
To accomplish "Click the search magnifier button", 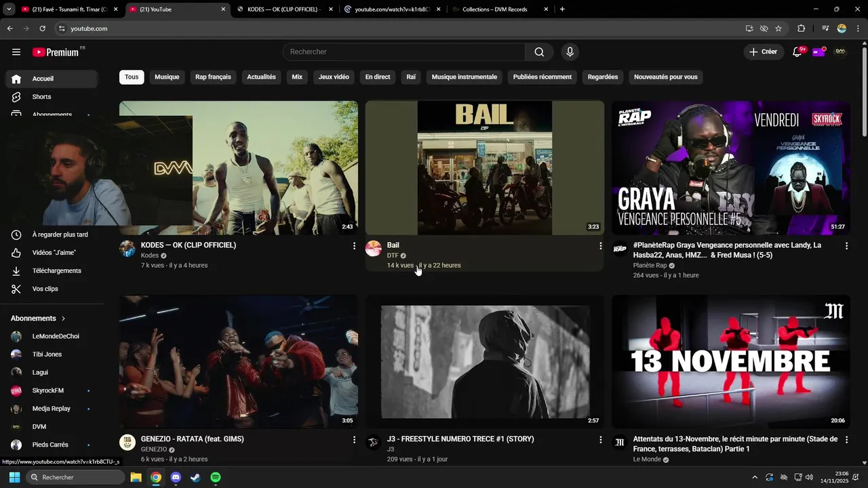I will point(539,52).
